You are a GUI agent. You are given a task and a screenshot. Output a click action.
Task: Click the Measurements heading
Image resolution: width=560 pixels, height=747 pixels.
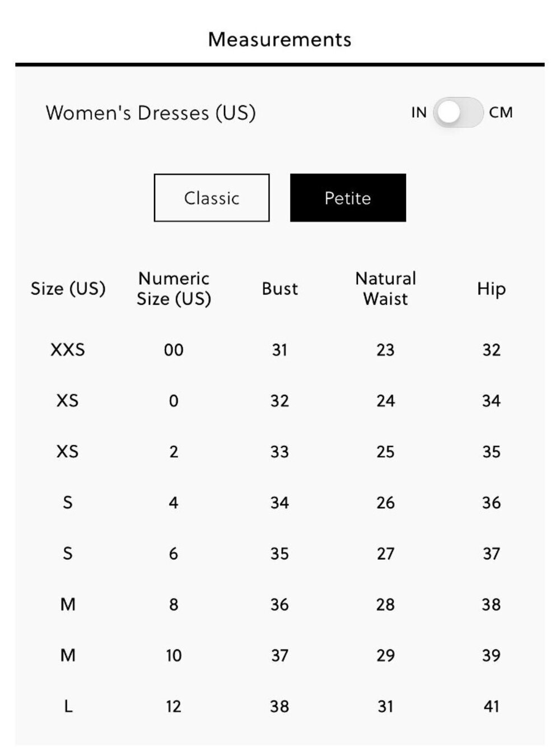(x=280, y=40)
